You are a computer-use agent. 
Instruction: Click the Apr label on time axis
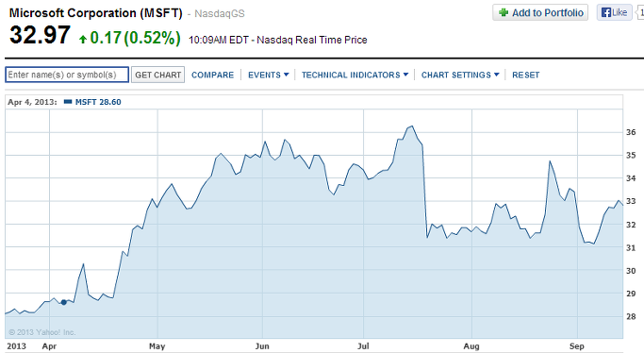coord(49,346)
